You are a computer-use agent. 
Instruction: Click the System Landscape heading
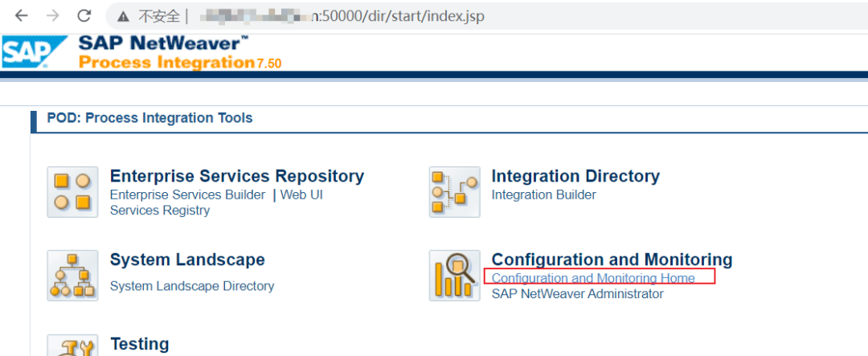187,259
